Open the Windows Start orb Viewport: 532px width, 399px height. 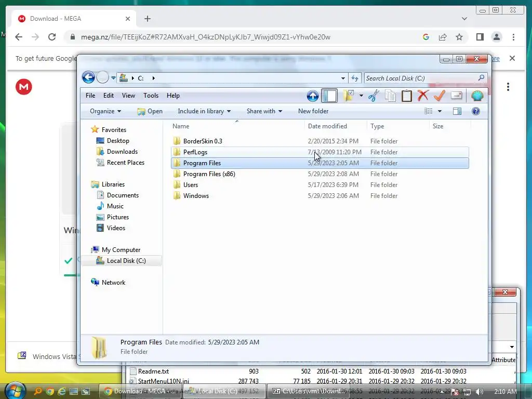(15, 390)
